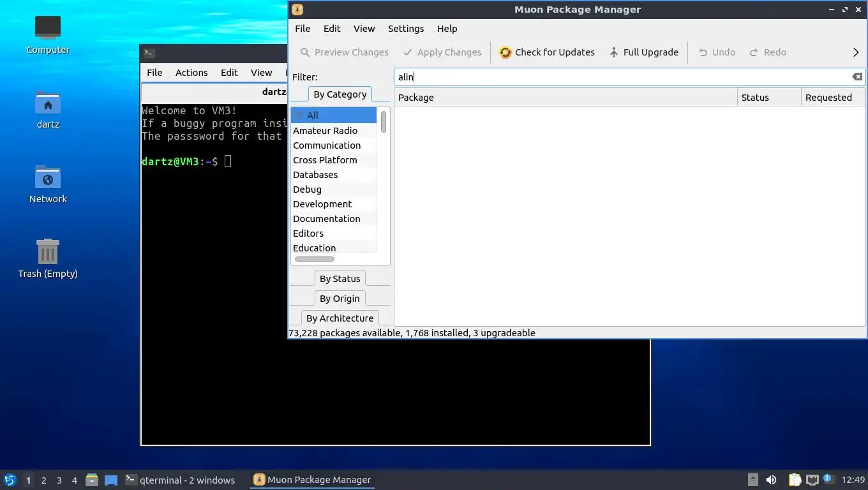The width and height of the screenshot is (868, 490).
Task: Click the Redo toolbar button
Action: (x=768, y=52)
